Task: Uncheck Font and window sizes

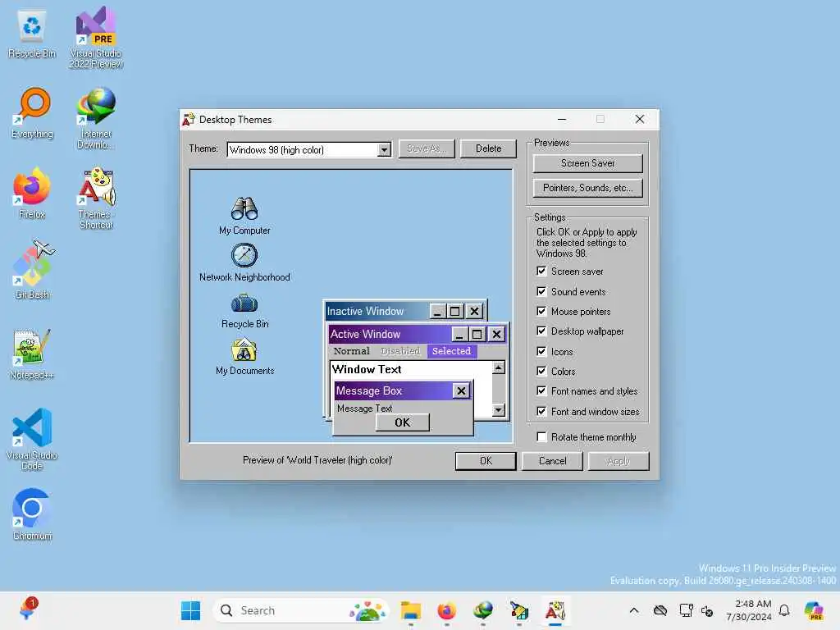Action: [x=541, y=412]
